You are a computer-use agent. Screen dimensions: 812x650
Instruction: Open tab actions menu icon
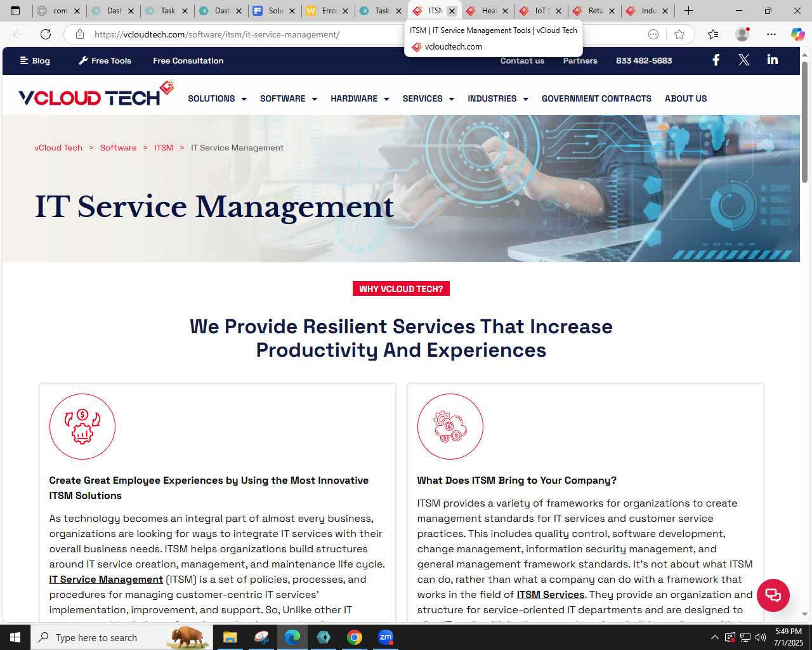coord(15,11)
